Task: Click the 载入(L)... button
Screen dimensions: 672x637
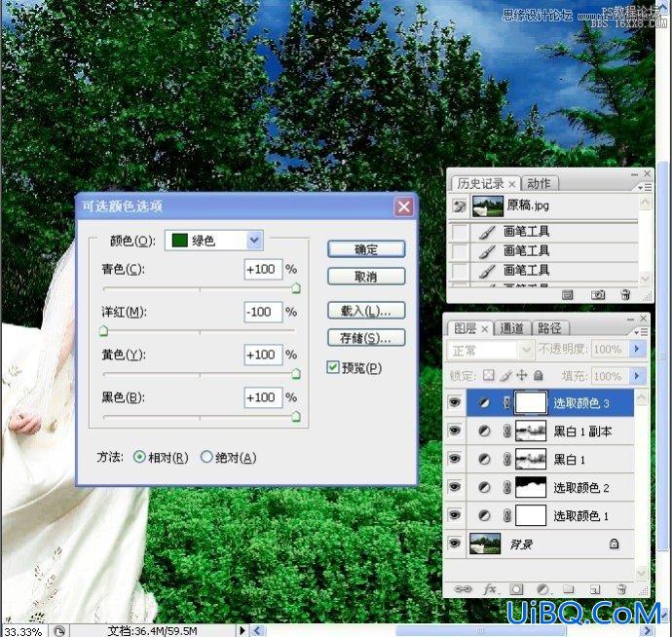Action: pyautogui.click(x=366, y=311)
